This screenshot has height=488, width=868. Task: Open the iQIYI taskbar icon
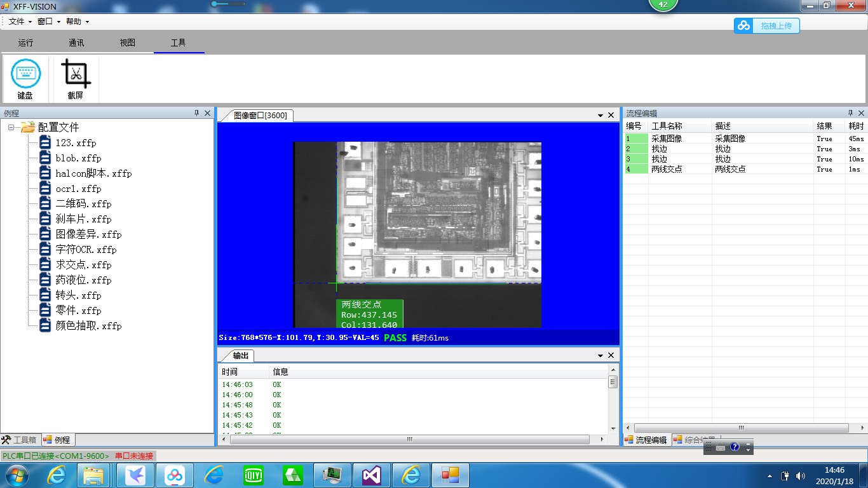tap(254, 475)
